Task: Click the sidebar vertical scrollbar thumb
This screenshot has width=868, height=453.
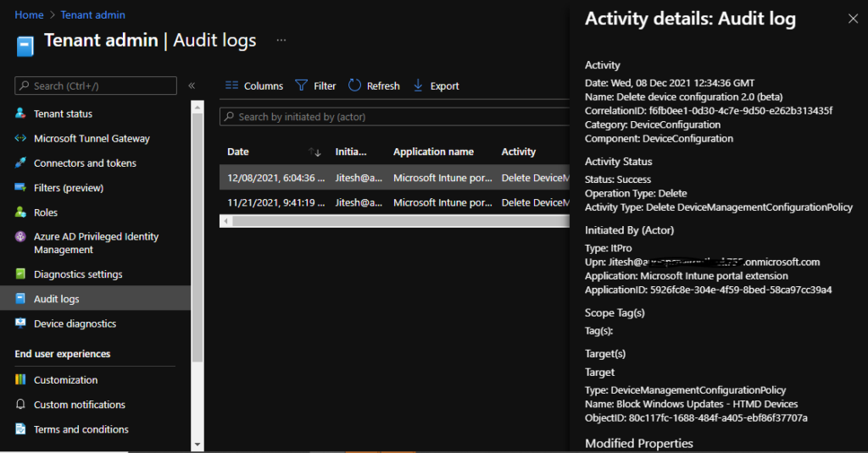Action: click(x=198, y=238)
